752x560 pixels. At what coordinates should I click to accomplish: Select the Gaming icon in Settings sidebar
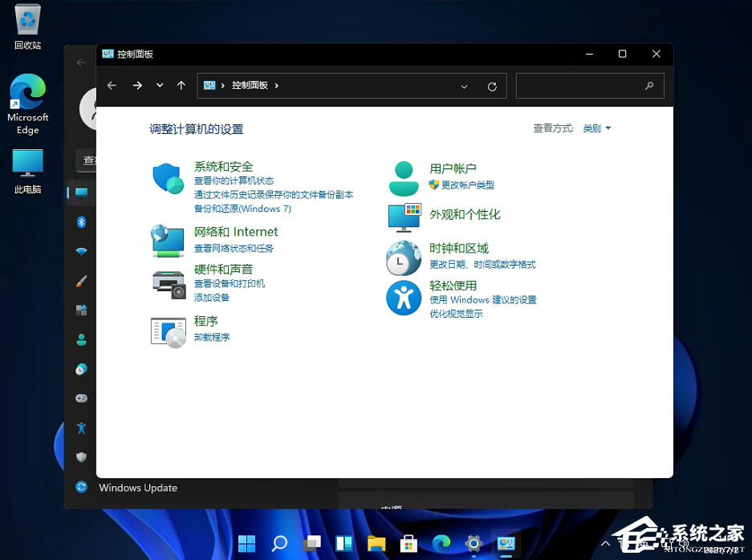click(81, 398)
